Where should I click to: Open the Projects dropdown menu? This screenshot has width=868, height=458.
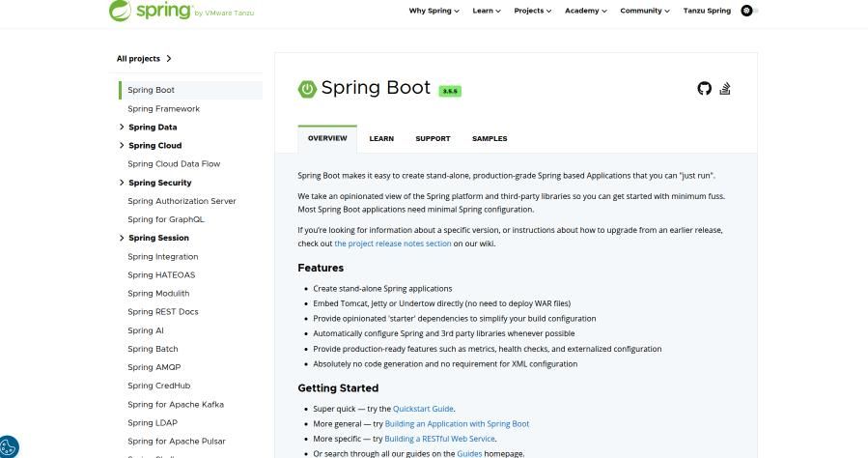point(532,11)
